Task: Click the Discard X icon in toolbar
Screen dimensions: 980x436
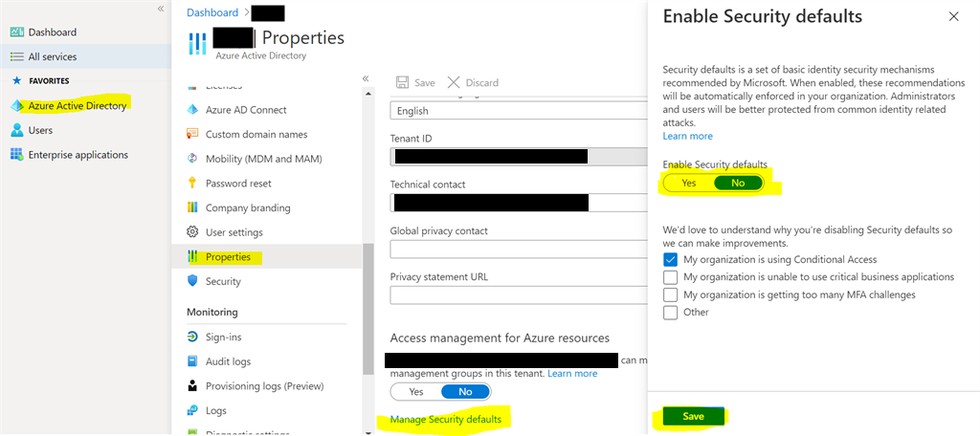Action: [x=454, y=83]
